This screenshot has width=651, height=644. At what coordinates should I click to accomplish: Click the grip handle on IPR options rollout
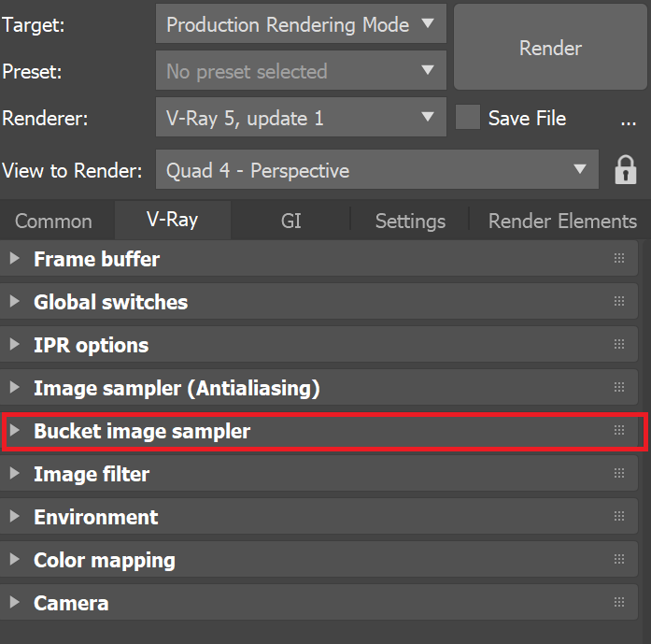tap(618, 345)
